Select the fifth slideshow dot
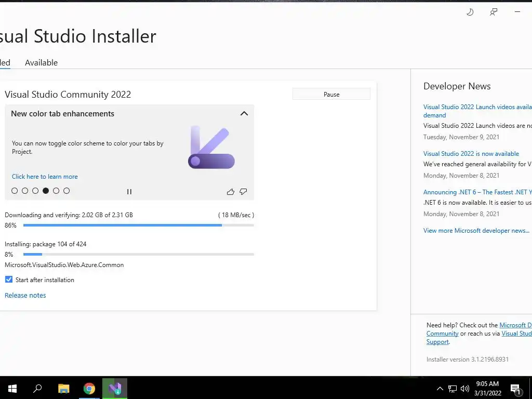Viewport: 532px width, 399px height. (x=56, y=191)
